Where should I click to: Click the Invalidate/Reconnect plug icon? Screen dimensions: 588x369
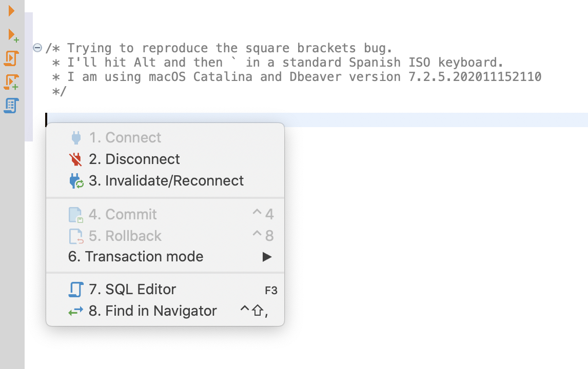pos(76,180)
